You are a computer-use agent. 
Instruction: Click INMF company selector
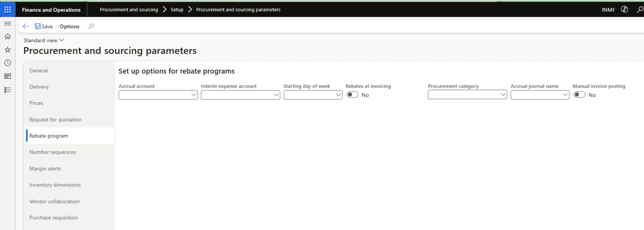(x=608, y=10)
